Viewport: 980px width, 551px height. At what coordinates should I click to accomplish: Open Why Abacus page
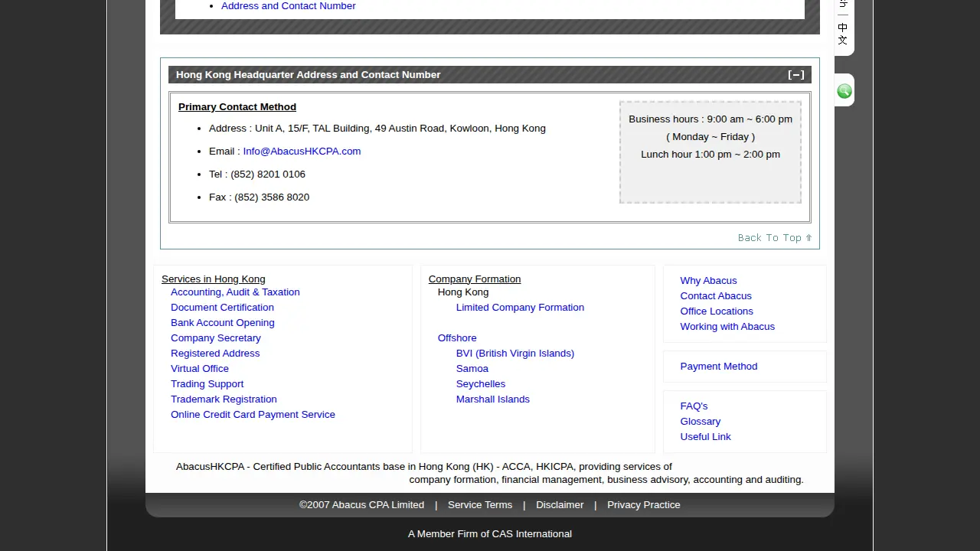(708, 281)
